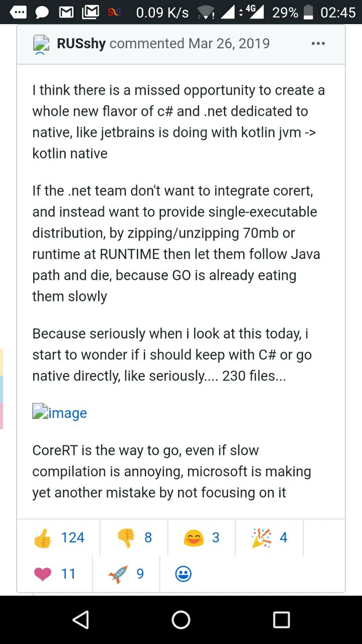Screen dimensions: 362x644
Task: Open the recent apps square button
Action: point(282,620)
